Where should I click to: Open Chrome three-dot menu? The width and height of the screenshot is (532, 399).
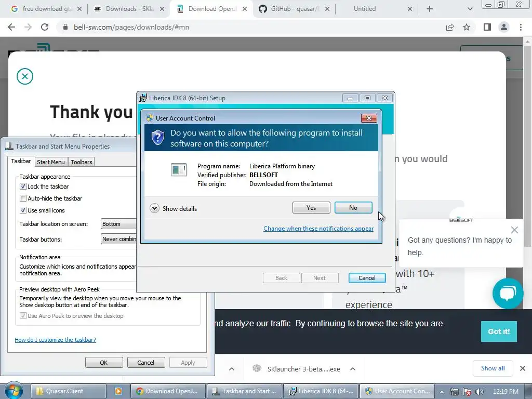click(521, 27)
